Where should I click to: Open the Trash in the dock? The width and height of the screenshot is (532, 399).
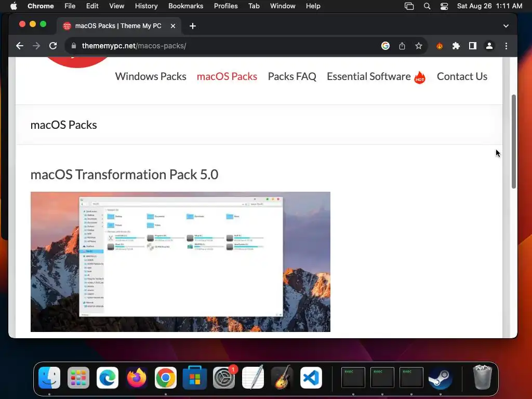click(x=482, y=377)
